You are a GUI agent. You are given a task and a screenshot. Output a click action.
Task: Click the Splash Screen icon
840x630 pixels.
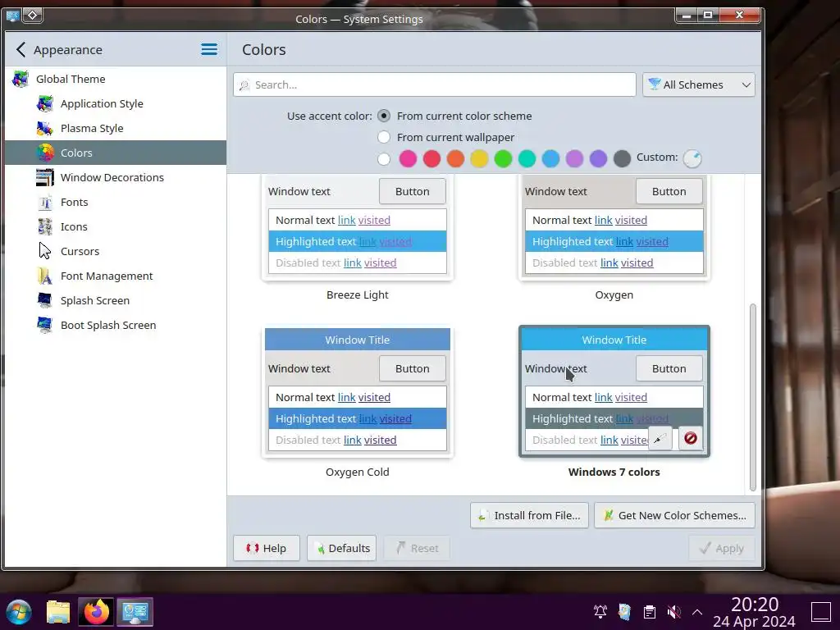tap(45, 300)
